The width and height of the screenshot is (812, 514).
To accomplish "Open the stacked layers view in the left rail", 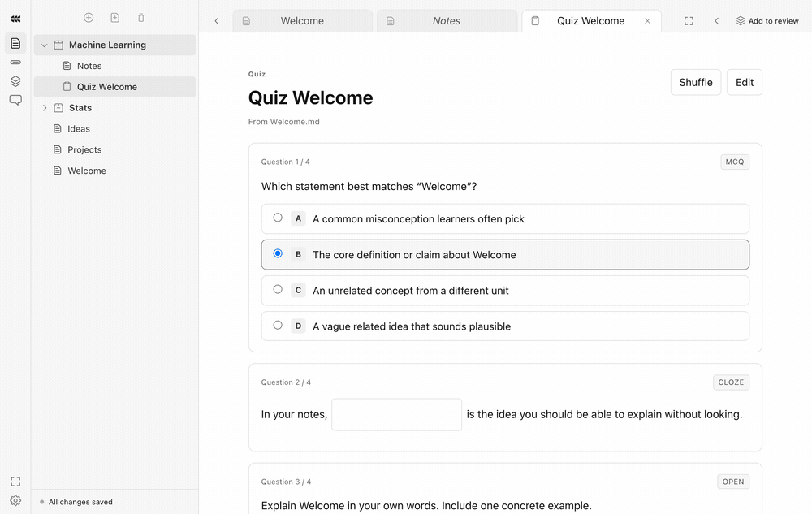I will tap(15, 81).
